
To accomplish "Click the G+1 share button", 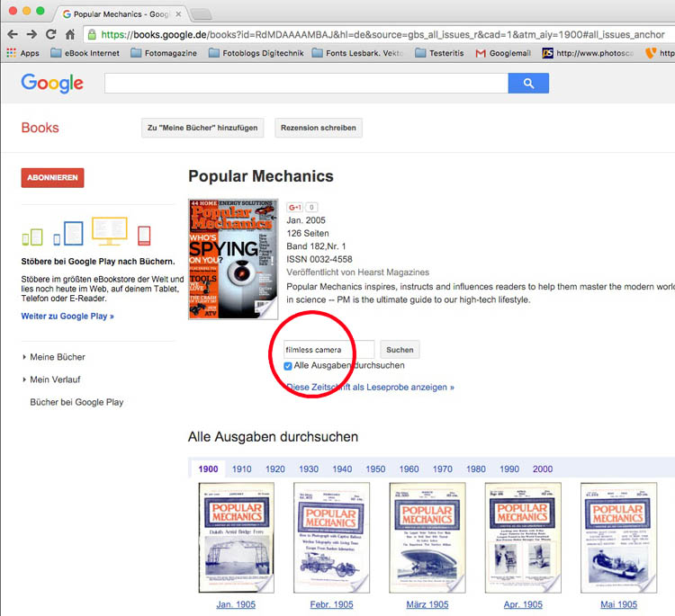I will coord(295,208).
